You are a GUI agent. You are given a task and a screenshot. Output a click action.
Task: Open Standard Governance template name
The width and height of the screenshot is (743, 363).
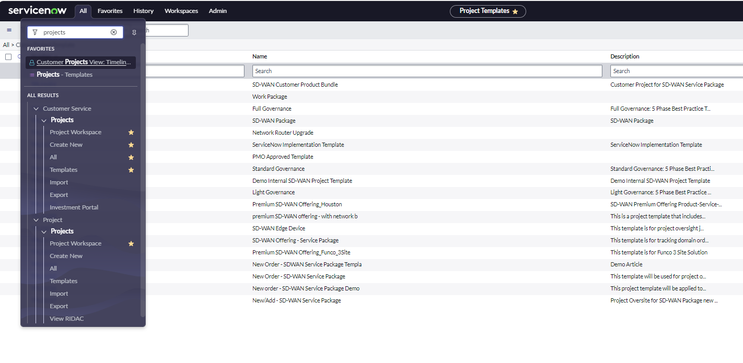point(278,169)
